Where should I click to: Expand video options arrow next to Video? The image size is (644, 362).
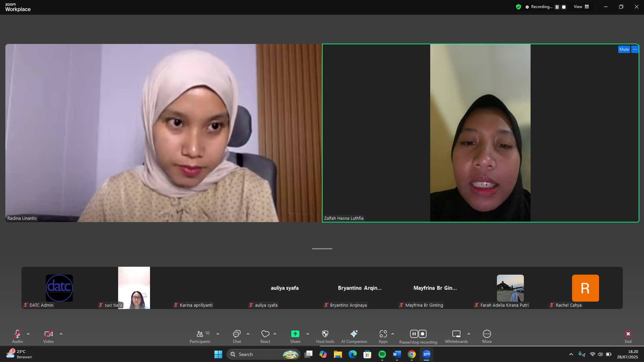(61, 334)
